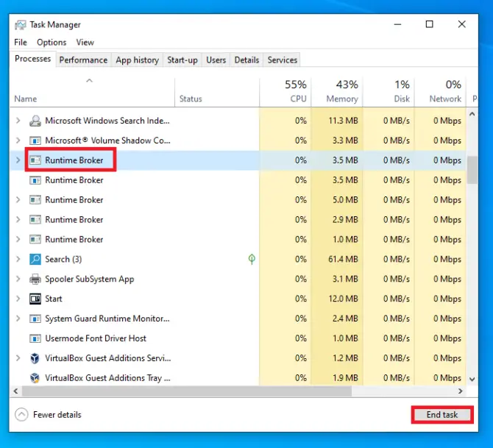
Task: Click the 12.0 MB memory value
Action: coord(343,299)
